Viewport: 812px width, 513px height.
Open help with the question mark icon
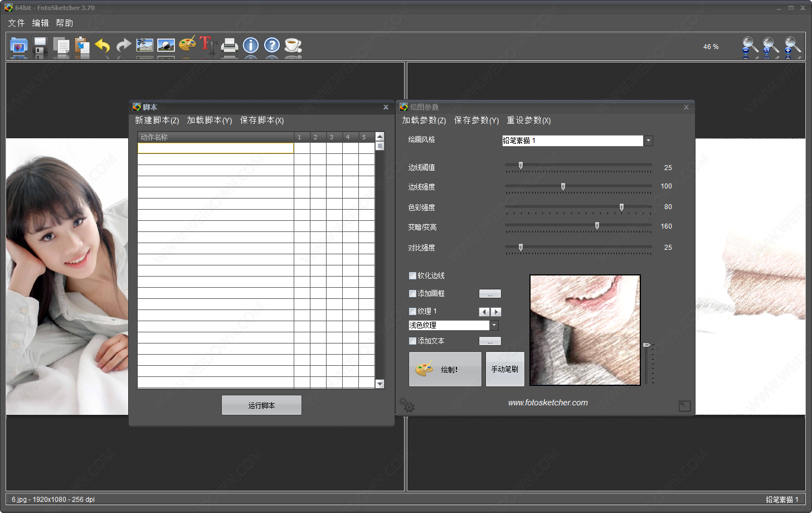point(272,45)
